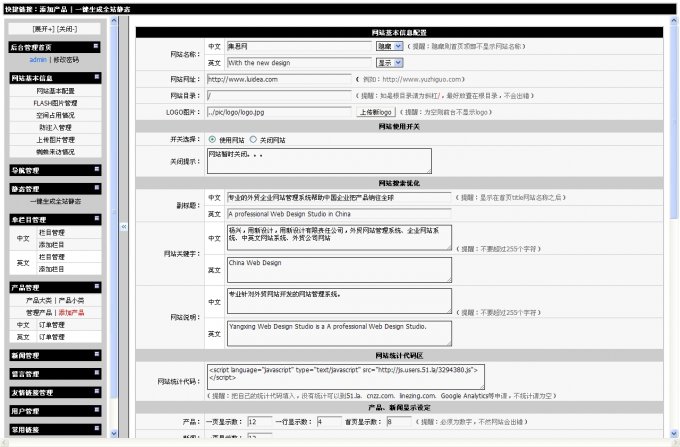Open 产品小类 in the sidebar
This screenshot has height=447, width=680.
(72, 300)
